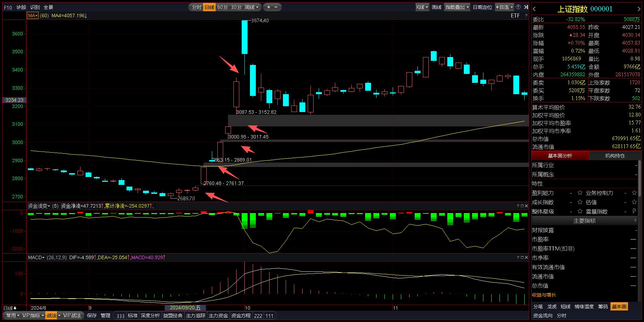Go to previous stock with left arrow
The height and width of the screenshot is (322, 644).
(x=534, y=9)
